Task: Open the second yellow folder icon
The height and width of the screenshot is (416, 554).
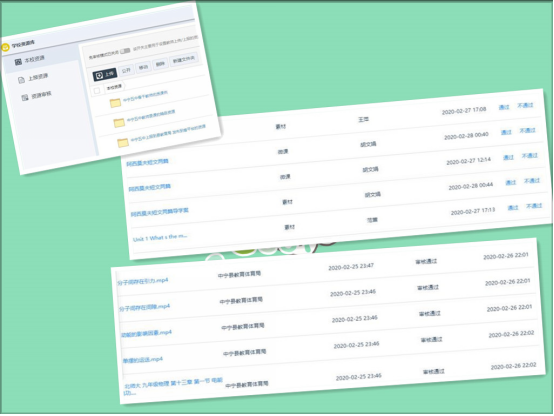Action: tap(119, 123)
